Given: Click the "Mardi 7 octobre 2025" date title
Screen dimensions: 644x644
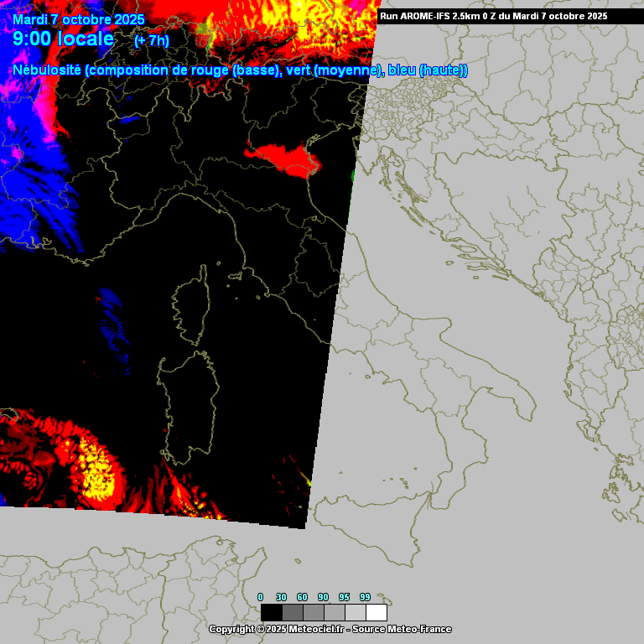Looking at the screenshot, I should click(x=78, y=19).
